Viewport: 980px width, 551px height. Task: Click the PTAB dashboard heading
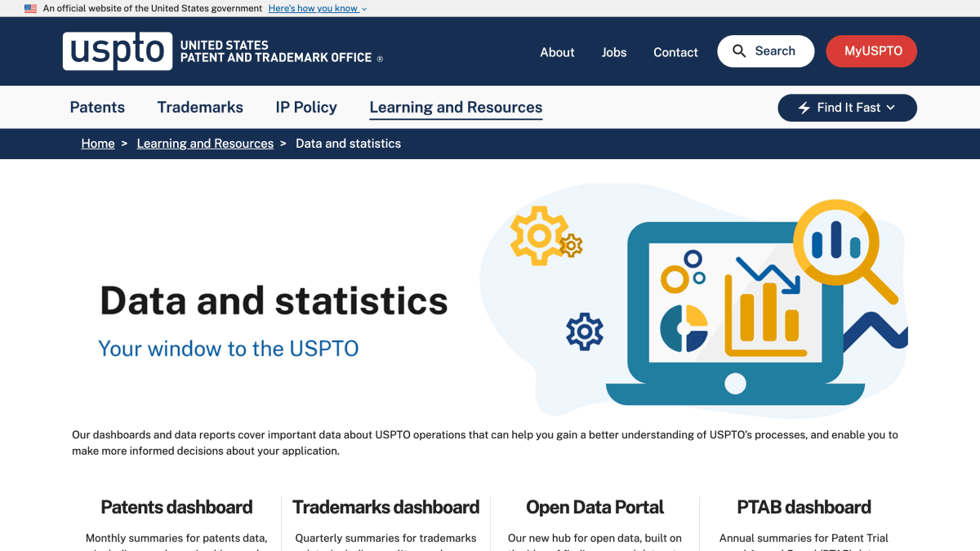point(804,507)
